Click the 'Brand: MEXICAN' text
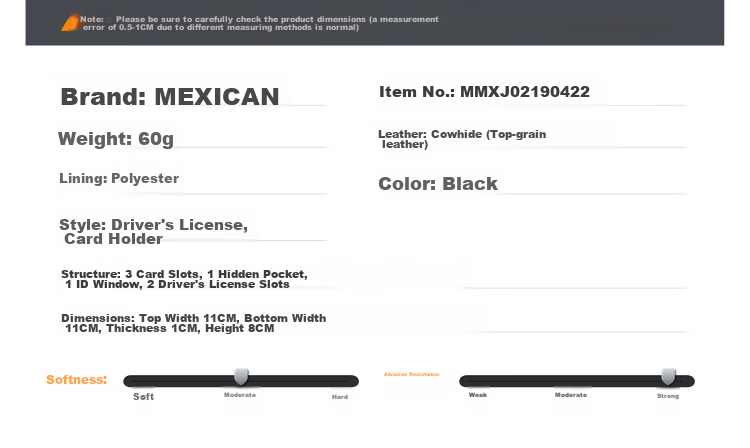Image resolution: width=750 pixels, height=448 pixels. coord(170,97)
